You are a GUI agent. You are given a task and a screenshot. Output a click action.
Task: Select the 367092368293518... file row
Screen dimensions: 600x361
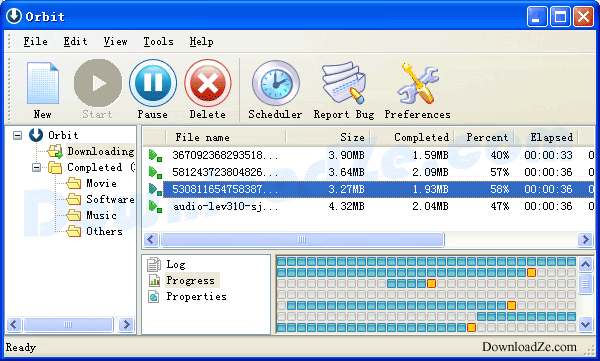(369, 155)
